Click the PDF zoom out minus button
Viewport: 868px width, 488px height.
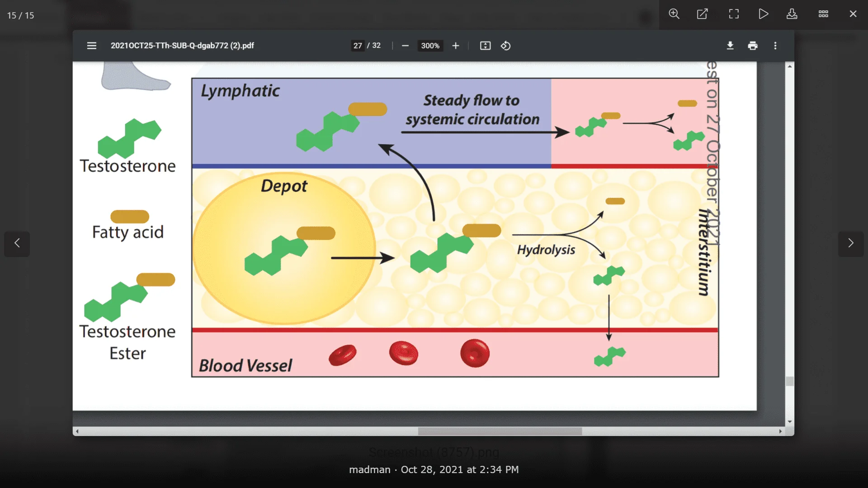405,46
